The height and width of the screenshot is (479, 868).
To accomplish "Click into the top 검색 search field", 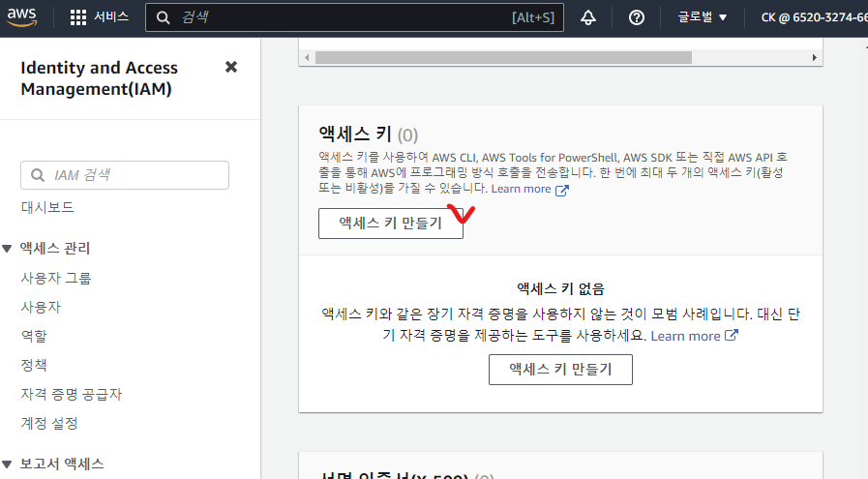I will click(354, 17).
